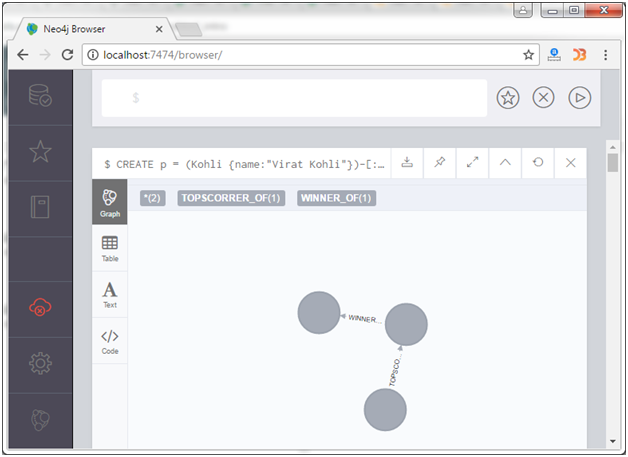
Task: Export the result with download icon
Action: coord(407,163)
